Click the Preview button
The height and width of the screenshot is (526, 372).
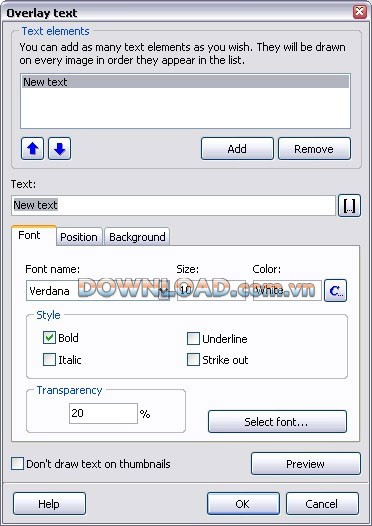pos(306,464)
